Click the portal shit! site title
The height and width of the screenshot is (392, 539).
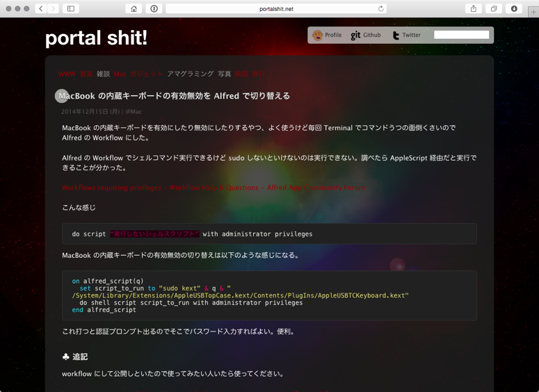click(96, 38)
